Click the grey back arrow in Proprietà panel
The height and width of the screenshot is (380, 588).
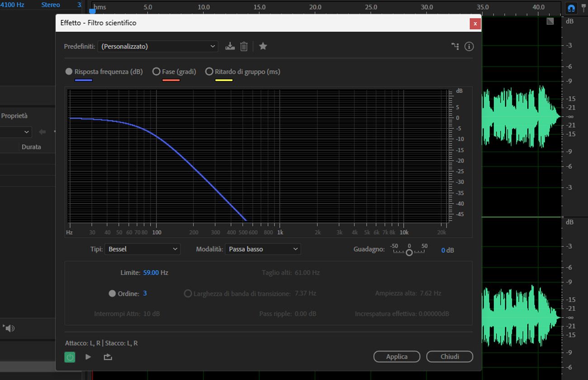click(43, 132)
